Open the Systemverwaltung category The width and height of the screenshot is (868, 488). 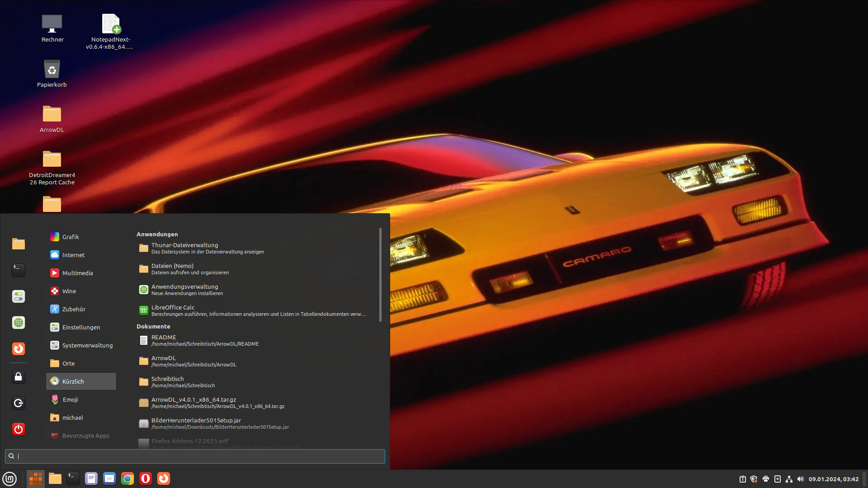[87, 345]
